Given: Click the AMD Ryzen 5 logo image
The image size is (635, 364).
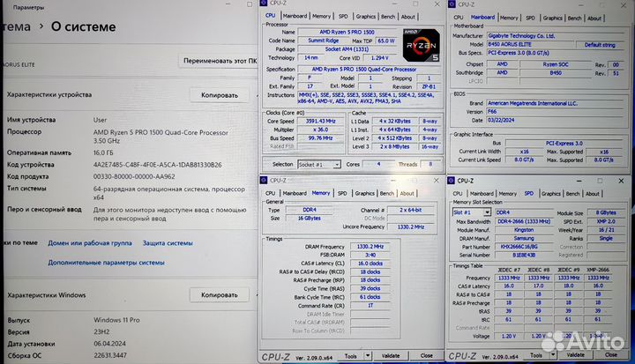Looking at the screenshot, I should (422, 45).
